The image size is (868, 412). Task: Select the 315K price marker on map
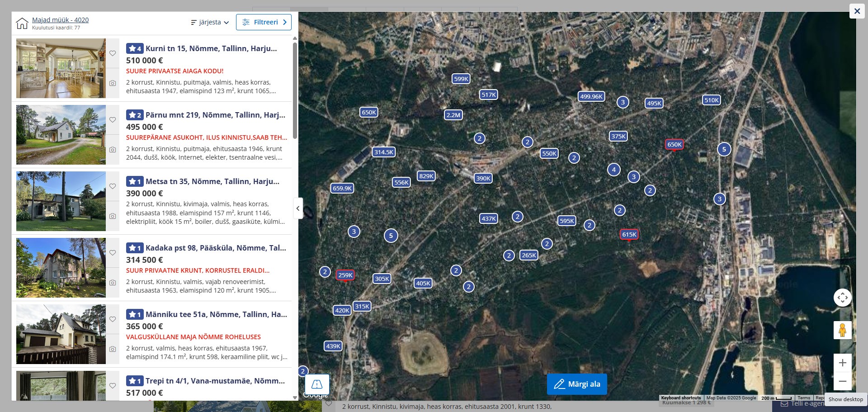(x=362, y=306)
